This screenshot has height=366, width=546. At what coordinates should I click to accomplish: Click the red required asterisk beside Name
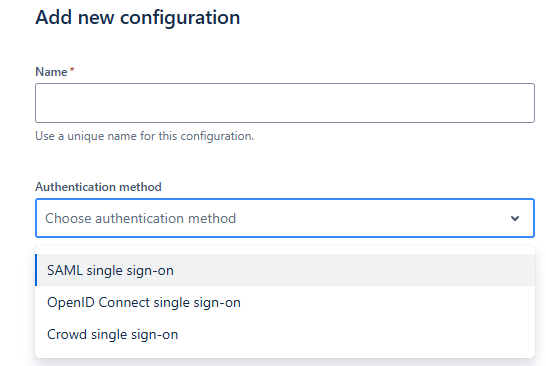pos(72,70)
